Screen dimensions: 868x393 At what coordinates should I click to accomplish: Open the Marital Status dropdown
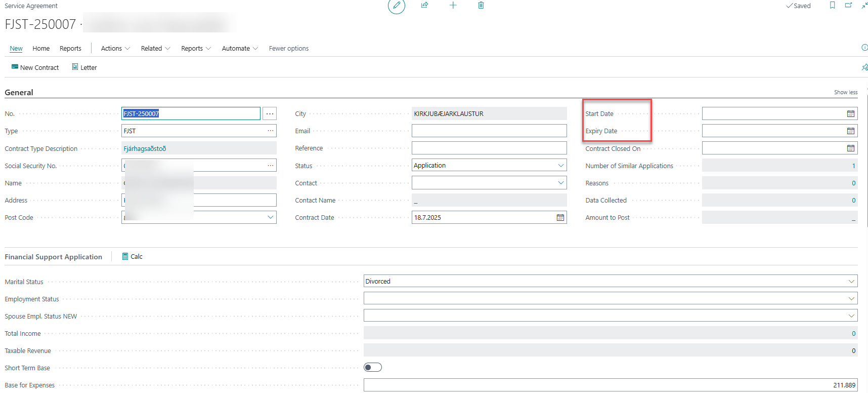pos(851,282)
